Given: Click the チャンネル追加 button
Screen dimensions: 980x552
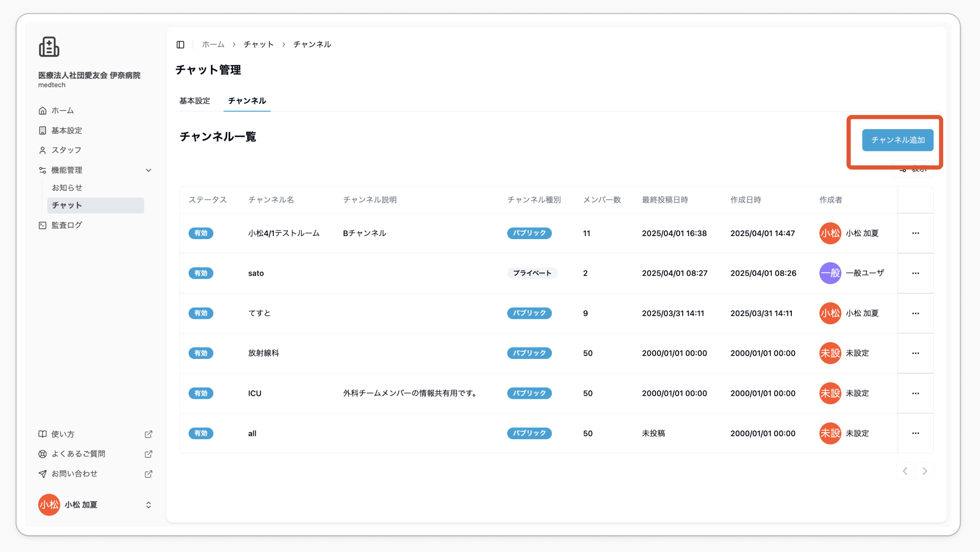Looking at the screenshot, I should point(898,140).
